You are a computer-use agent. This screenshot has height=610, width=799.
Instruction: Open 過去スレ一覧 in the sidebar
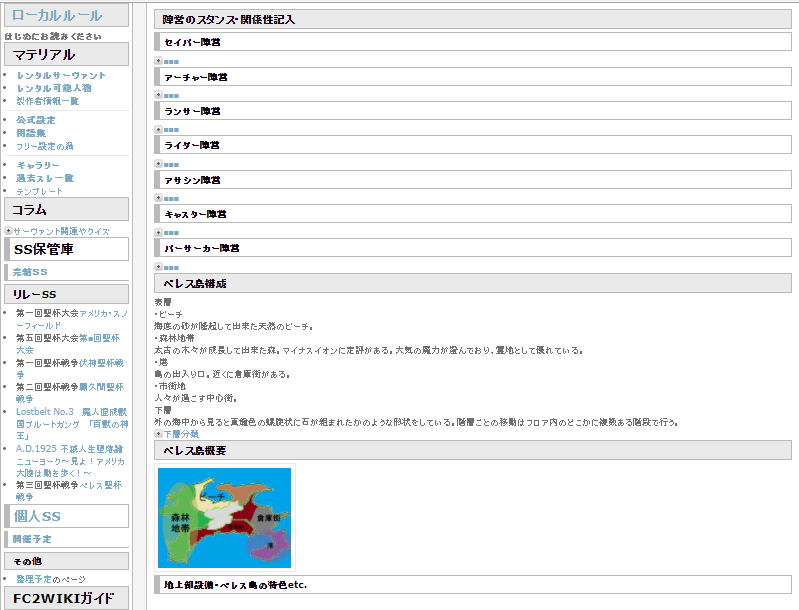point(45,178)
